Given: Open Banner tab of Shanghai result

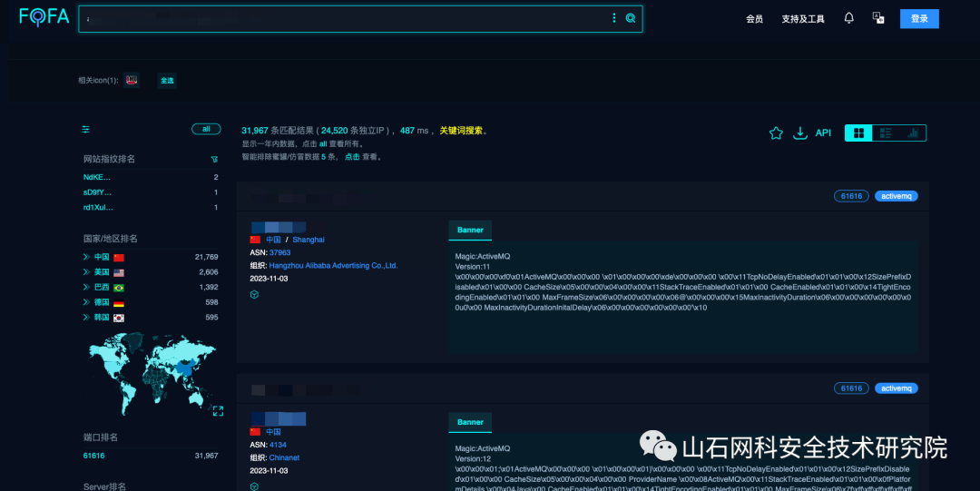Looking at the screenshot, I should (470, 231).
